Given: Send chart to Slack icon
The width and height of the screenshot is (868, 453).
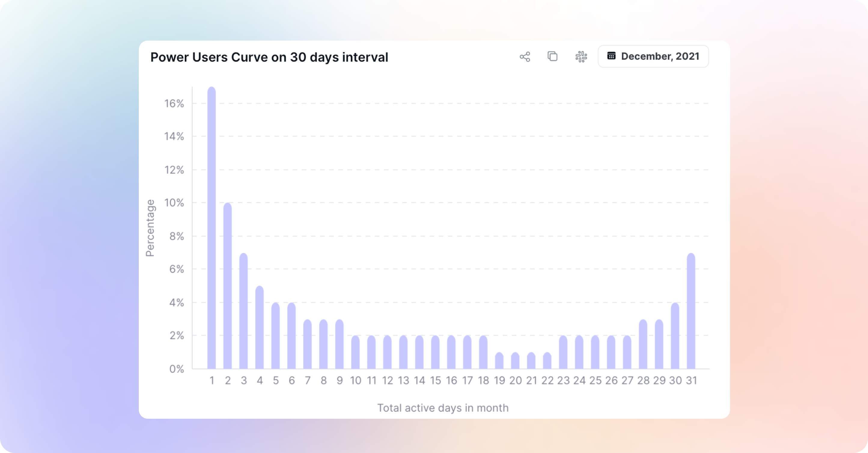Looking at the screenshot, I should point(581,57).
